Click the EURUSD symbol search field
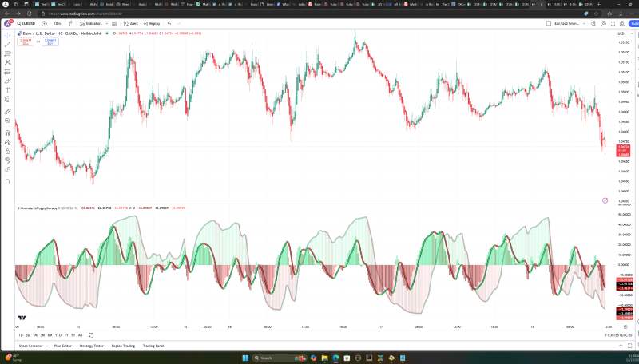 click(x=26, y=24)
